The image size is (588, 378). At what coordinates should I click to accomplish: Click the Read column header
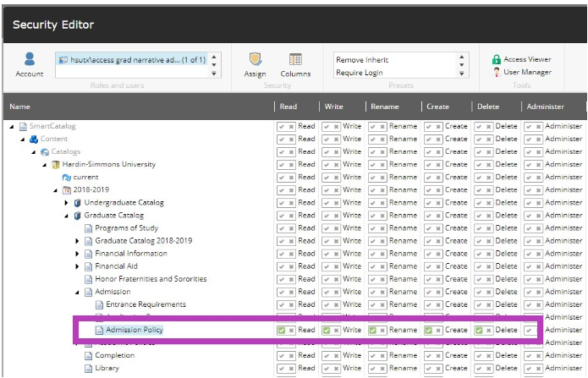click(288, 107)
